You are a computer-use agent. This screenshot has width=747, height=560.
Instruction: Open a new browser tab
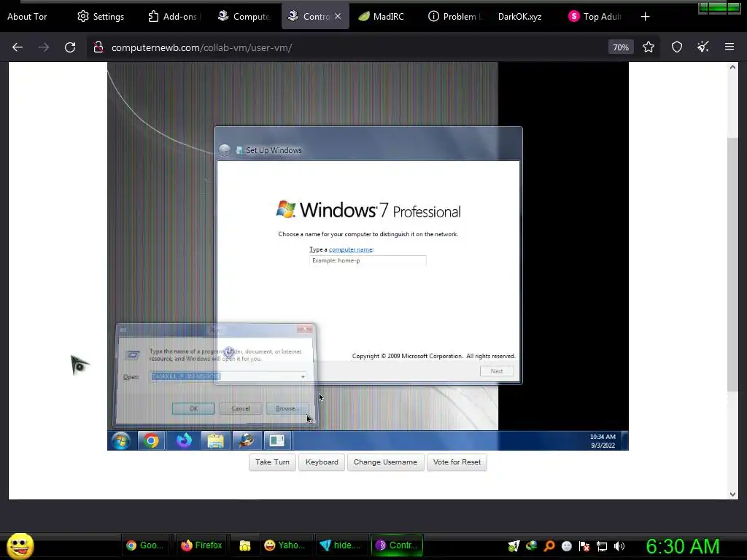[x=645, y=17]
